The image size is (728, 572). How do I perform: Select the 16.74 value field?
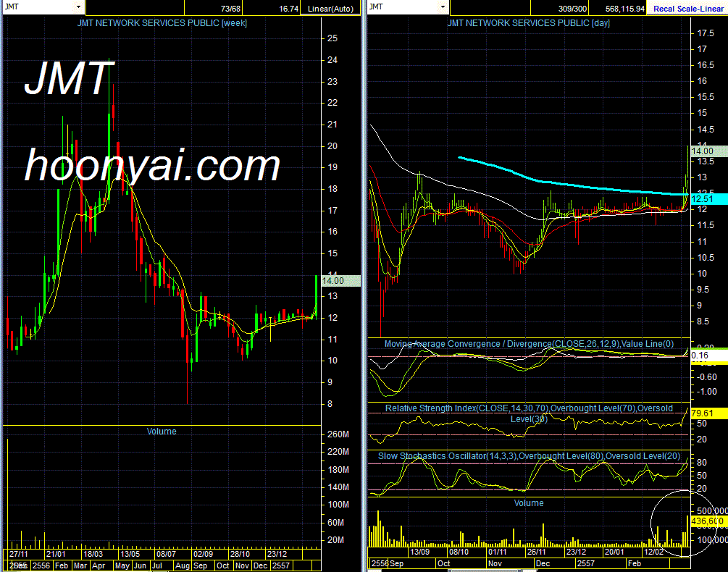(271, 9)
